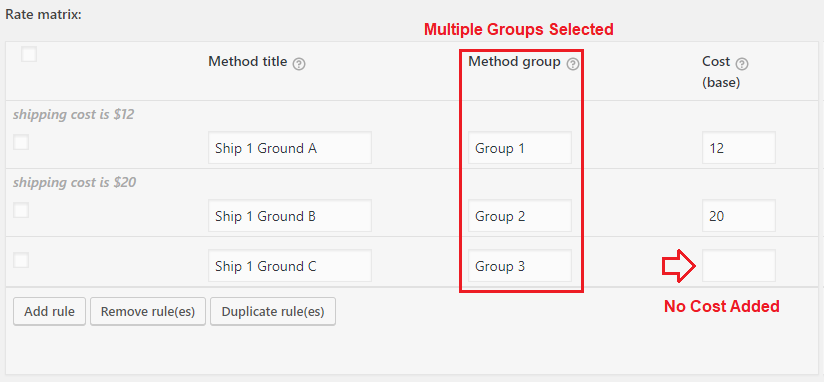Open the Group 2 method group field
Screen dimensions: 824x382
tap(520, 215)
